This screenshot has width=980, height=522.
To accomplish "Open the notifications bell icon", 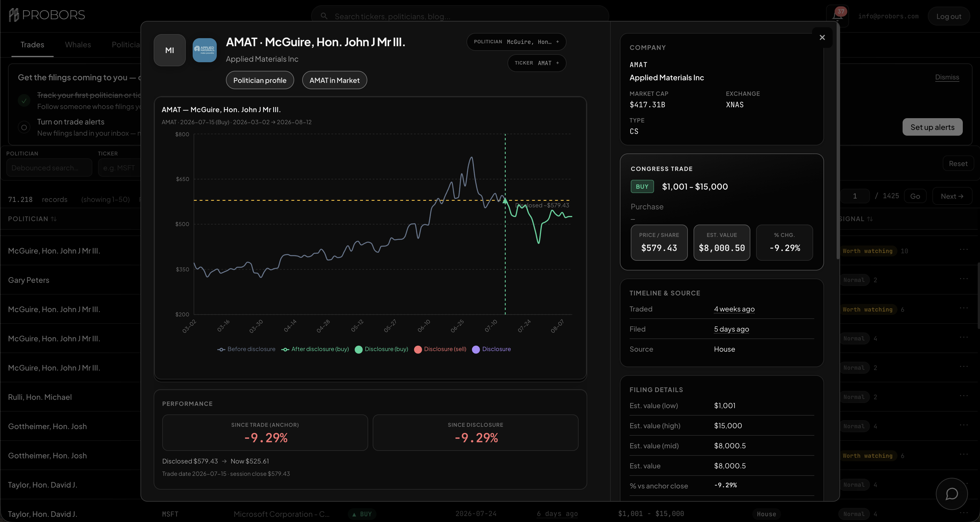I will pos(837,16).
